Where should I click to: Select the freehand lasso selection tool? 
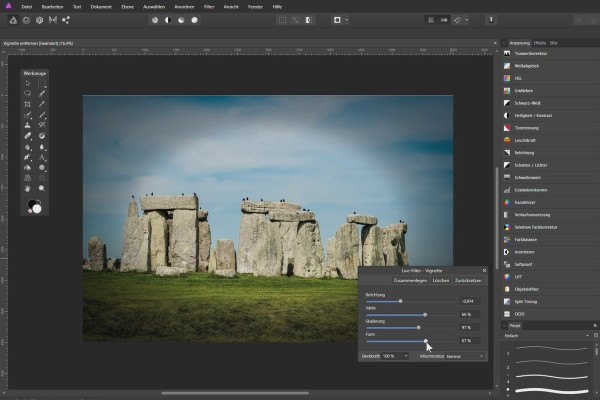pyautogui.click(x=28, y=93)
